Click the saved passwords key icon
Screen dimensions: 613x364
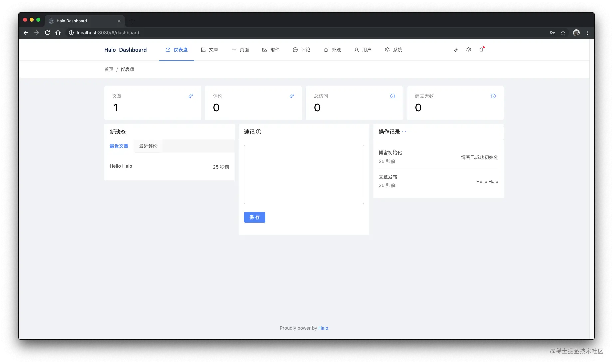(x=552, y=33)
